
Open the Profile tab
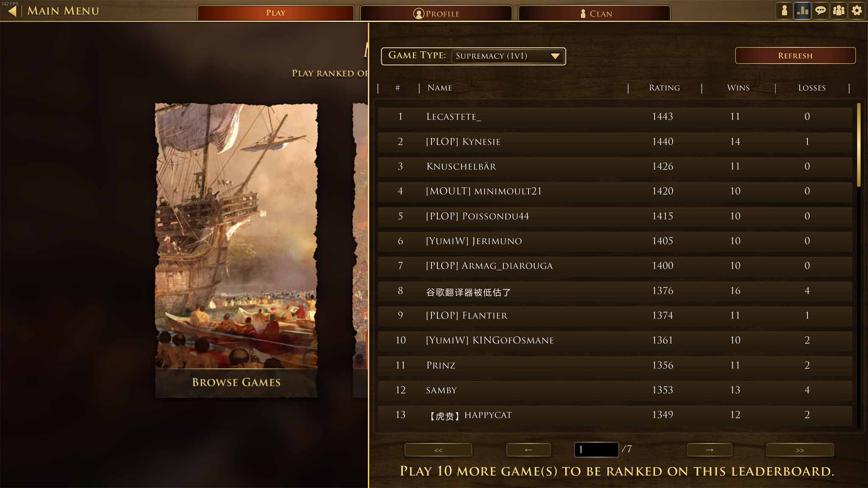pos(434,13)
